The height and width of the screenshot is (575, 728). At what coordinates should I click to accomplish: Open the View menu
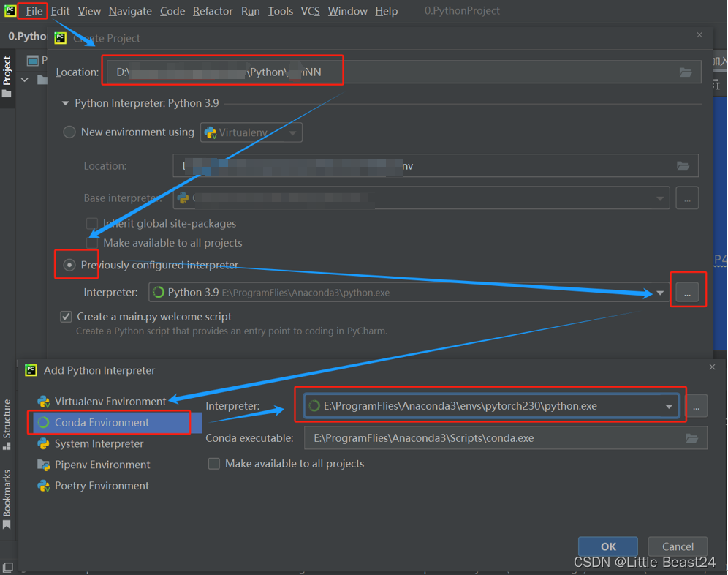pyautogui.click(x=89, y=11)
